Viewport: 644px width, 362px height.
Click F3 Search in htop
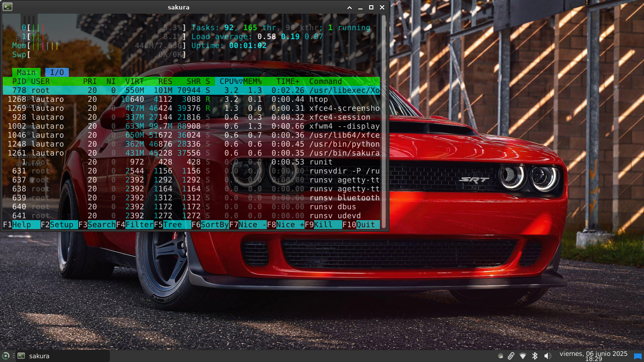coord(97,225)
